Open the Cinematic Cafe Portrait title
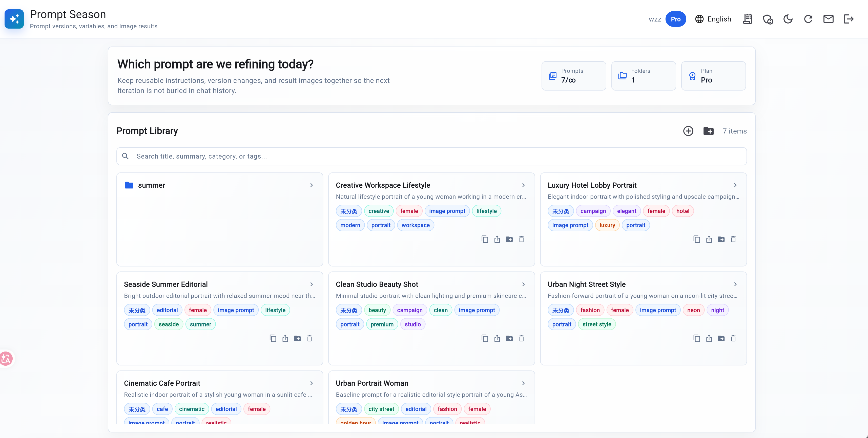This screenshot has height=438, width=868. [x=162, y=383]
